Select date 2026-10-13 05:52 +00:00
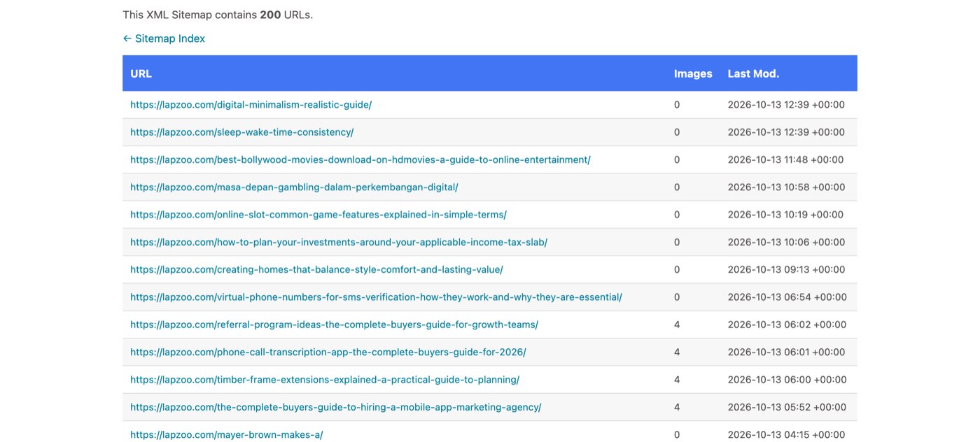The image size is (980, 442). coord(787,407)
